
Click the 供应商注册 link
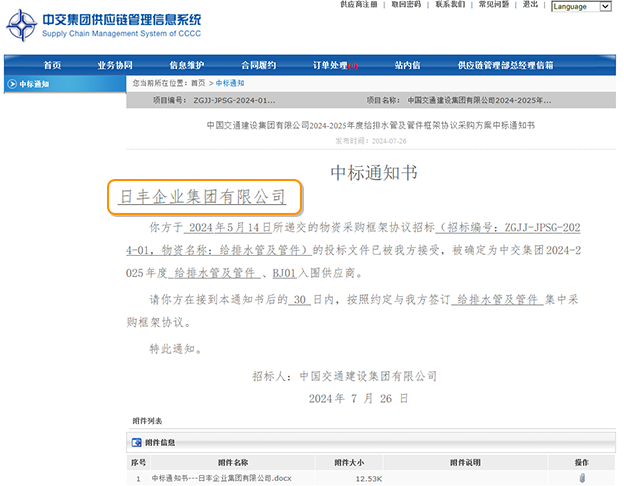coord(359,5)
